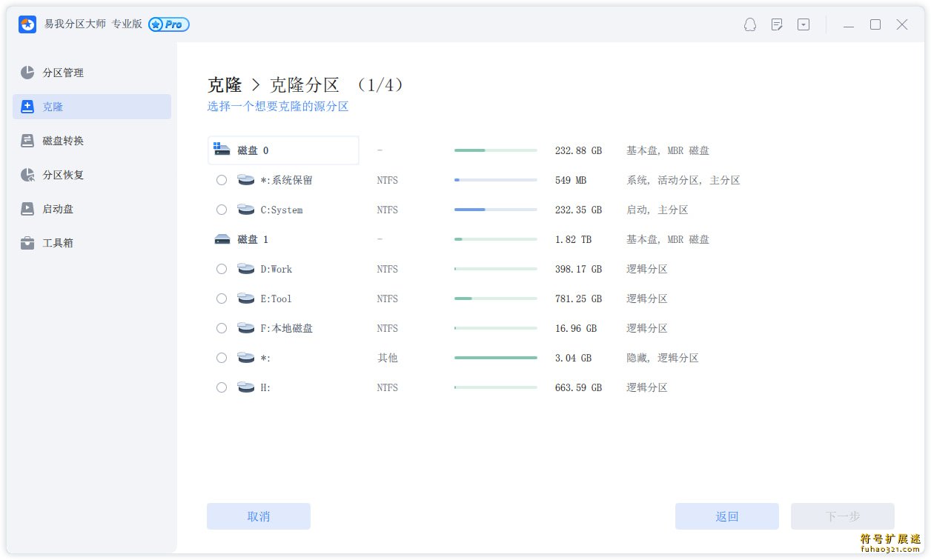Click the Pro badge icon
This screenshot has width=931, height=560.
click(169, 24)
